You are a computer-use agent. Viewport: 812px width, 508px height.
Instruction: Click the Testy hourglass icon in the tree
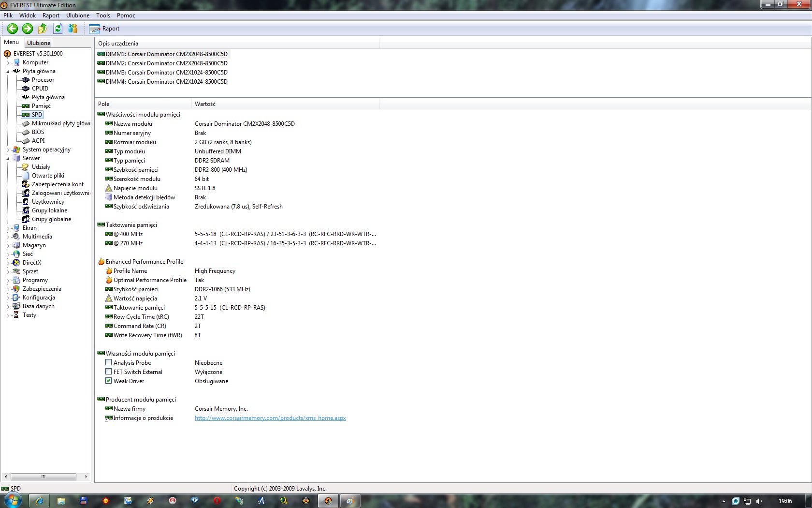click(16, 315)
